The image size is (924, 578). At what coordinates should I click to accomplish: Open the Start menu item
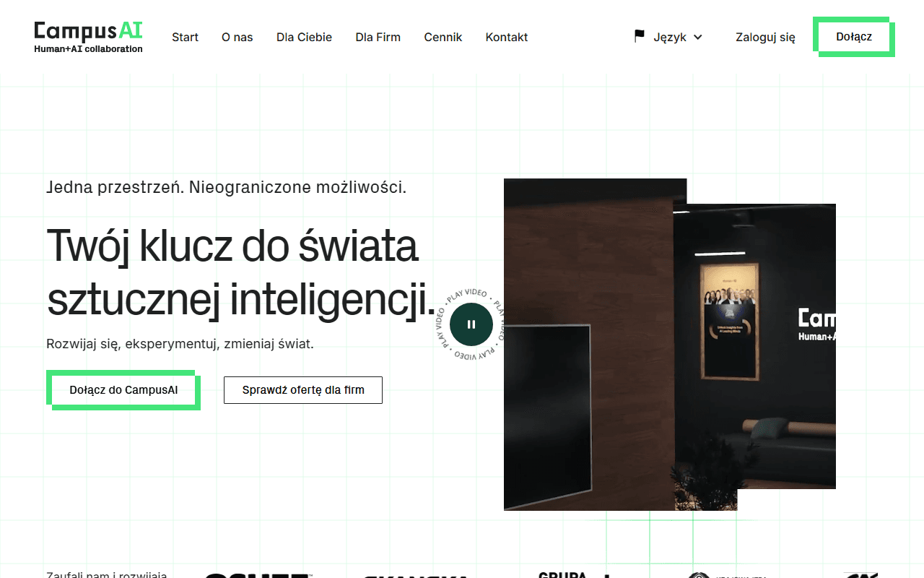tap(185, 37)
